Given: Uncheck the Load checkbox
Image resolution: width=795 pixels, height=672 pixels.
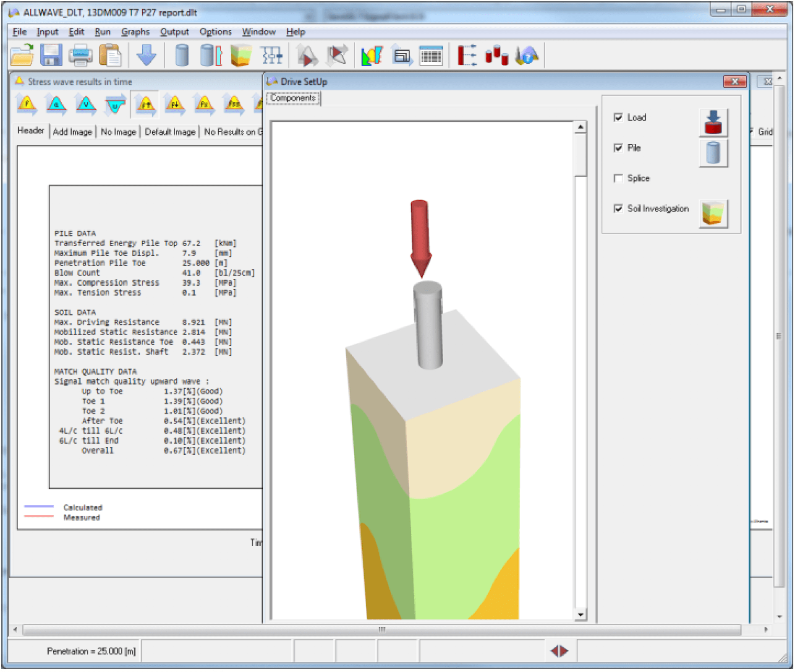Looking at the screenshot, I should 618,117.
